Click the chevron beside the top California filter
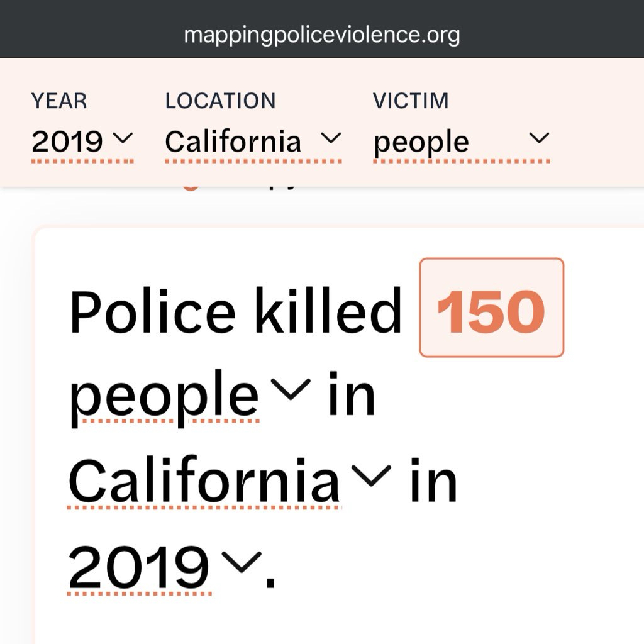The image size is (644, 644). [330, 137]
